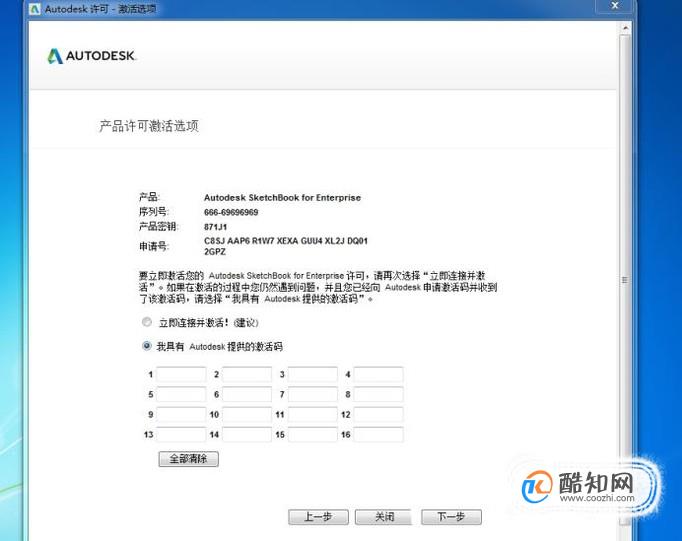Click activation code field 11
This screenshot has height=541, width=682.
pos(313,414)
